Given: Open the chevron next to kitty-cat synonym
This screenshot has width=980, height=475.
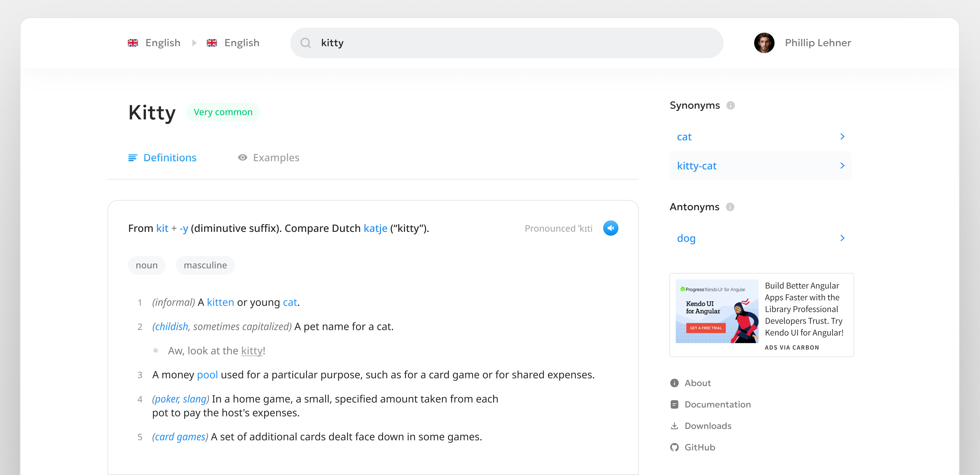Looking at the screenshot, I should (842, 165).
